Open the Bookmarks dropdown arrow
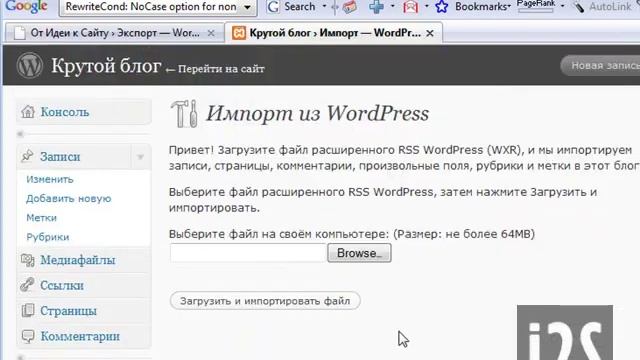 point(509,7)
